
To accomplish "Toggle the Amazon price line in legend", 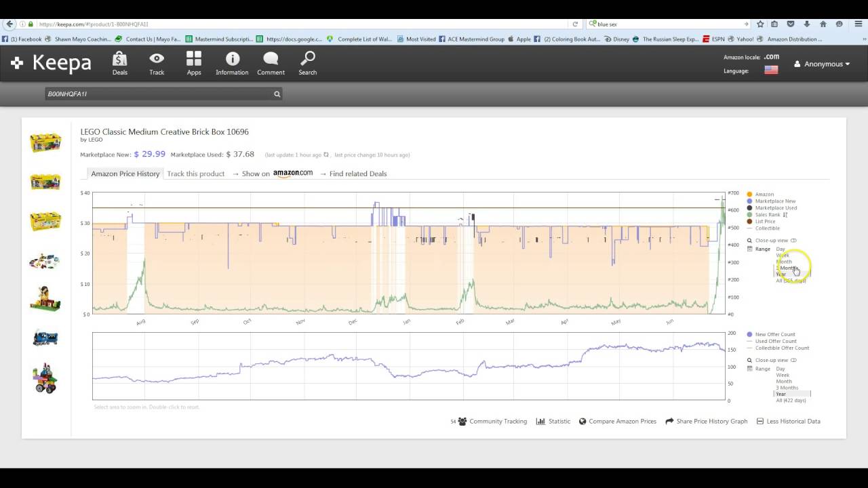I will [760, 195].
